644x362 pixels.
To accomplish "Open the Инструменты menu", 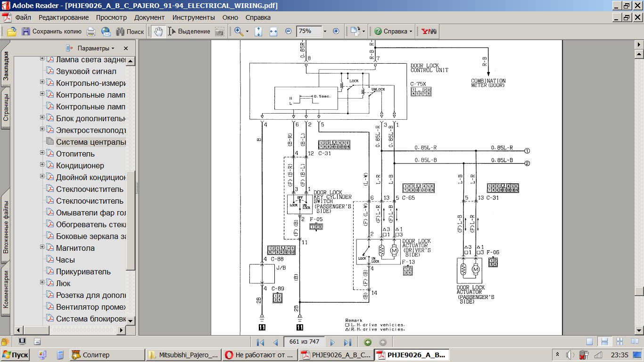I will point(193,17).
